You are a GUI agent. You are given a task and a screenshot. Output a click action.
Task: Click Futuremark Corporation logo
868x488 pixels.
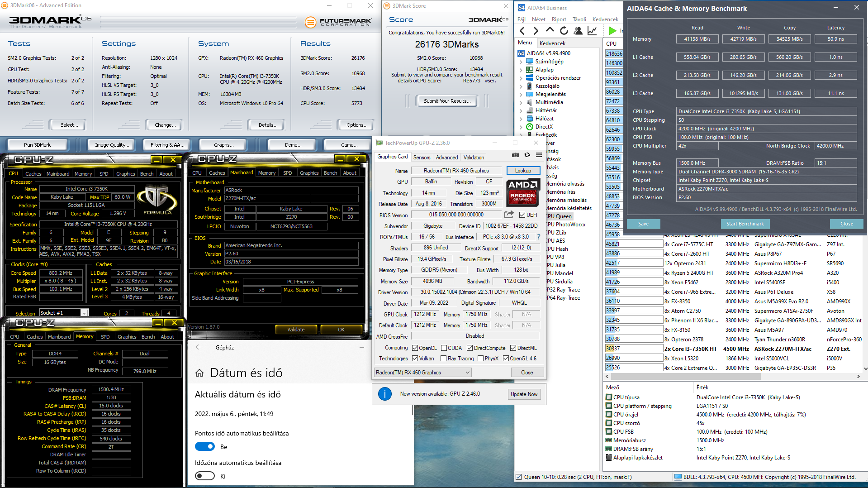click(338, 22)
